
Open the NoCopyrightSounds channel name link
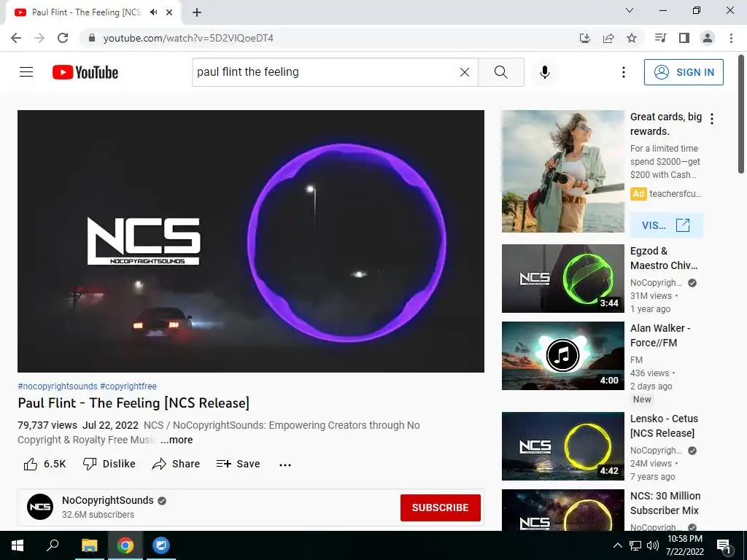click(108, 500)
